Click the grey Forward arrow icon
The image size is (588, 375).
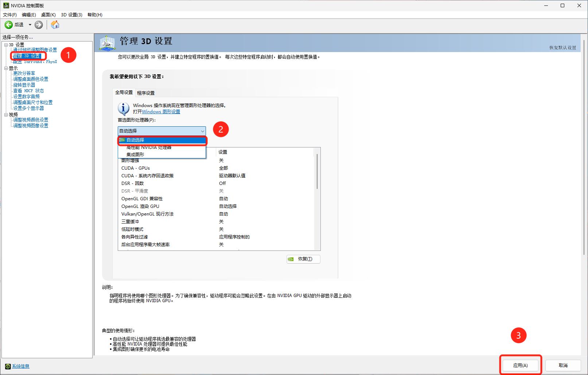pyautogui.click(x=39, y=25)
